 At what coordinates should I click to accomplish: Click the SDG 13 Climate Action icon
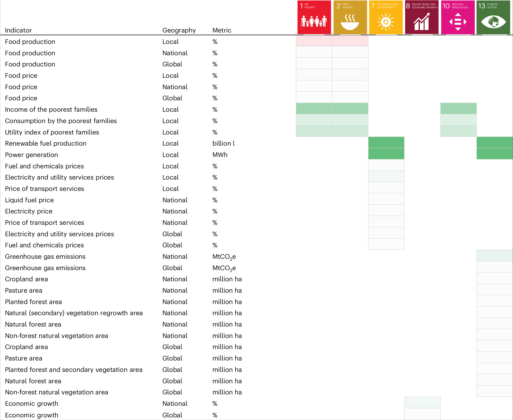pyautogui.click(x=493, y=17)
